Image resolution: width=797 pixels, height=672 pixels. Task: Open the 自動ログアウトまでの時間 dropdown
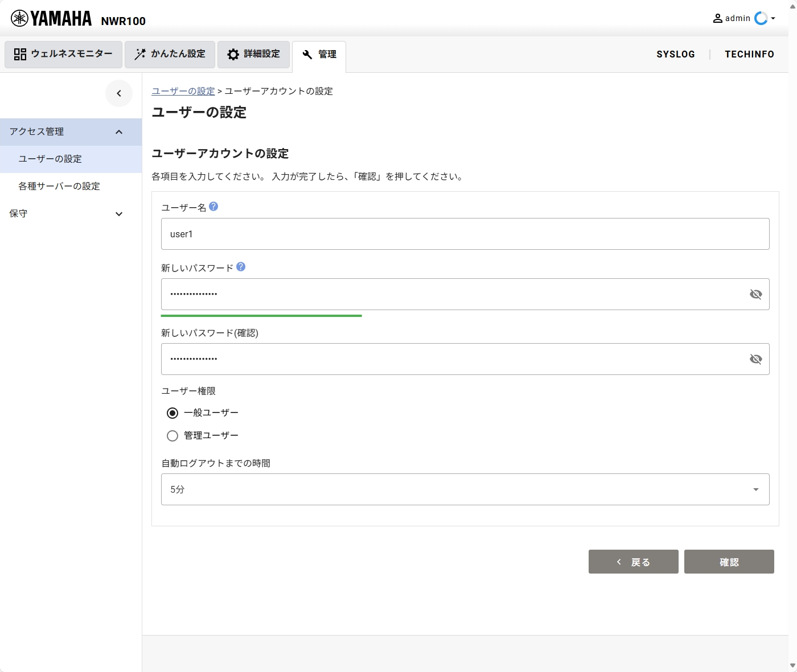point(756,489)
